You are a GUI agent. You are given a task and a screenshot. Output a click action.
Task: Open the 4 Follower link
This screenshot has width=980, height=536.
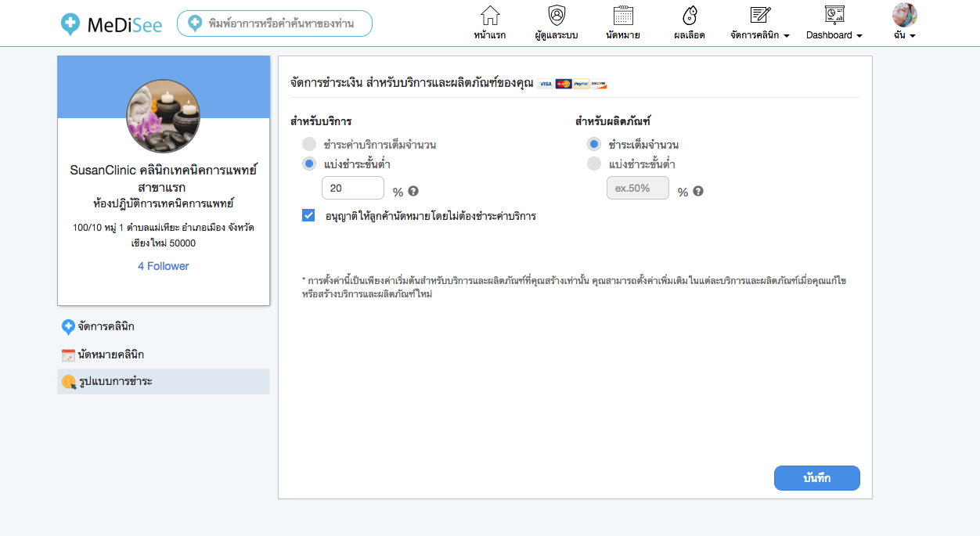coord(164,266)
